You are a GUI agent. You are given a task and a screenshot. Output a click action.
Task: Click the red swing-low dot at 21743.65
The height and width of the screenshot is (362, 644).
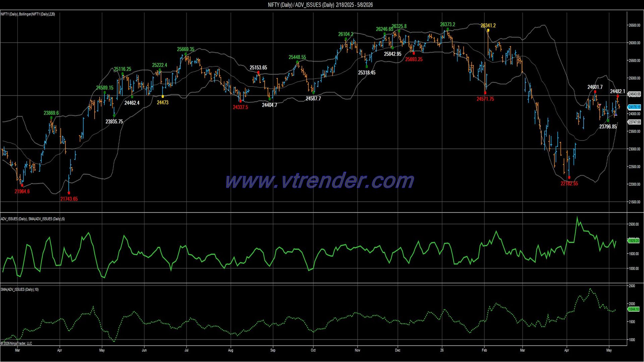[x=69, y=193]
